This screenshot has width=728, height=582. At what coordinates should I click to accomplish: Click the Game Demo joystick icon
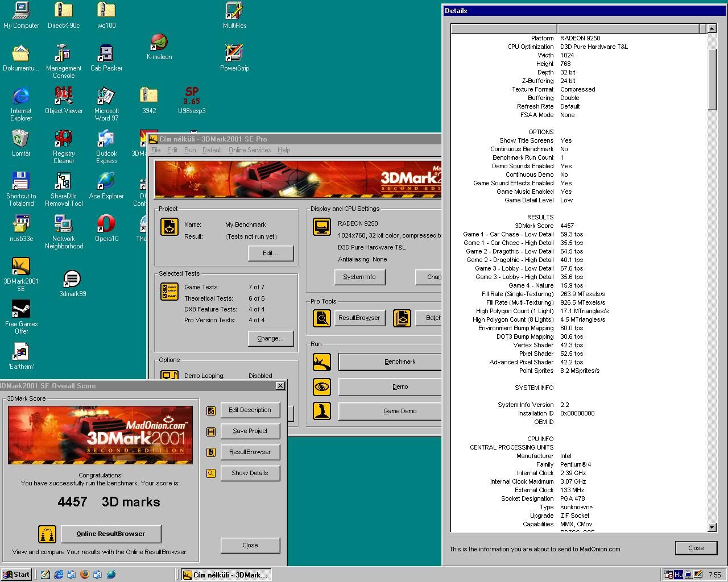(322, 411)
